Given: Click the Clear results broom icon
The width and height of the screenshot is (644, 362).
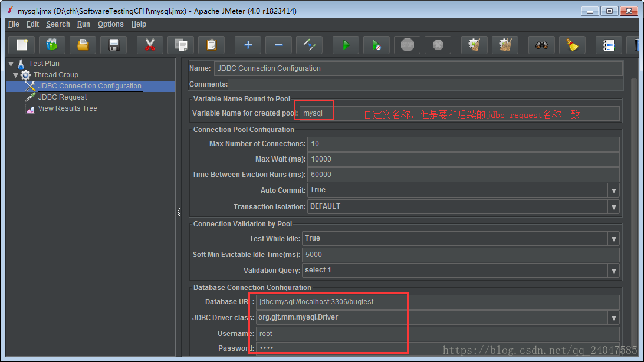Looking at the screenshot, I should (x=474, y=45).
